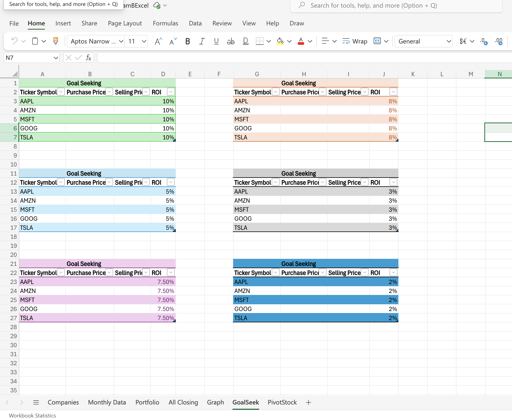
Task: Select the Format Painter icon
Action: (55, 41)
